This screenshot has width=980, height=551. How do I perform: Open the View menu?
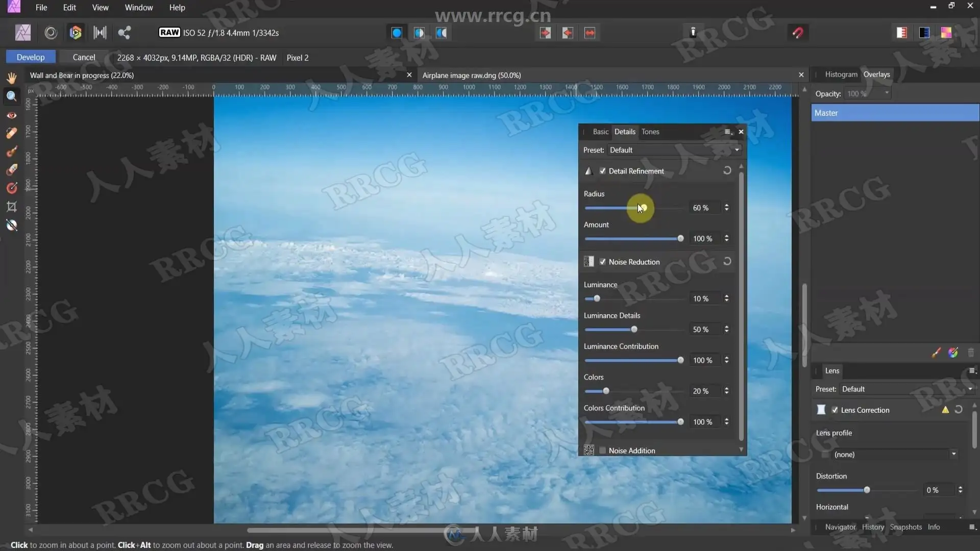[x=100, y=8]
